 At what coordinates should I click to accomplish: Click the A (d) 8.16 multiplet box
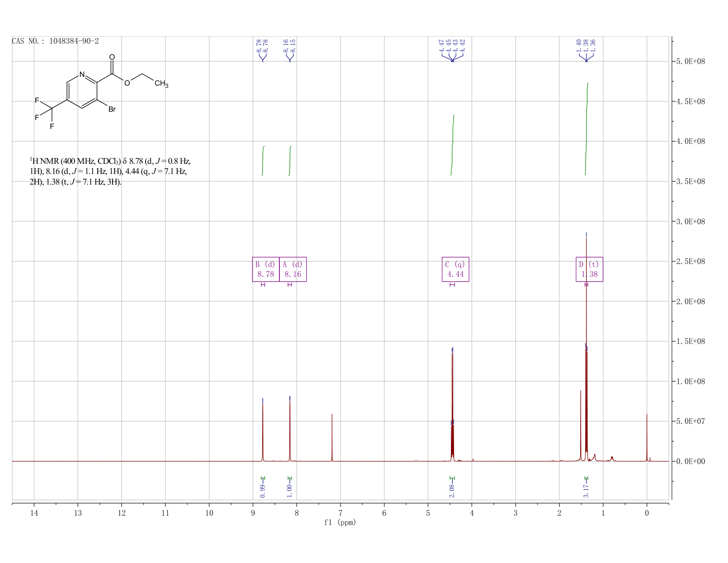click(293, 269)
